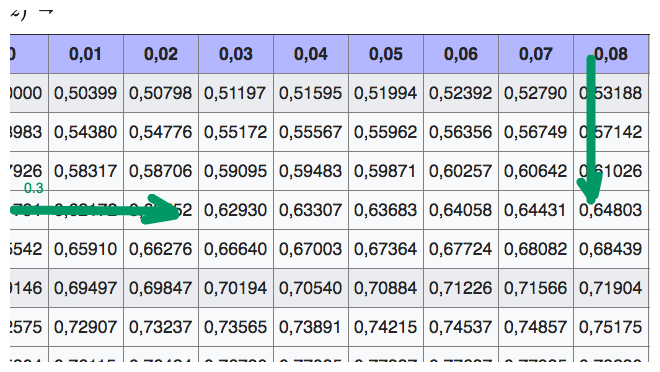This screenshot has height=372, width=660.
Task: Select the entry 0,70194
Action: [236, 288]
